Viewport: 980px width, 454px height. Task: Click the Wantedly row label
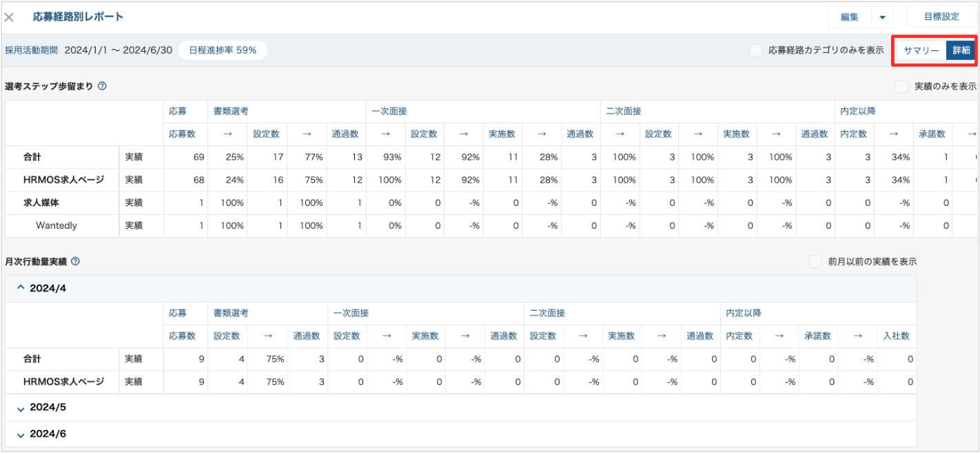click(x=57, y=225)
